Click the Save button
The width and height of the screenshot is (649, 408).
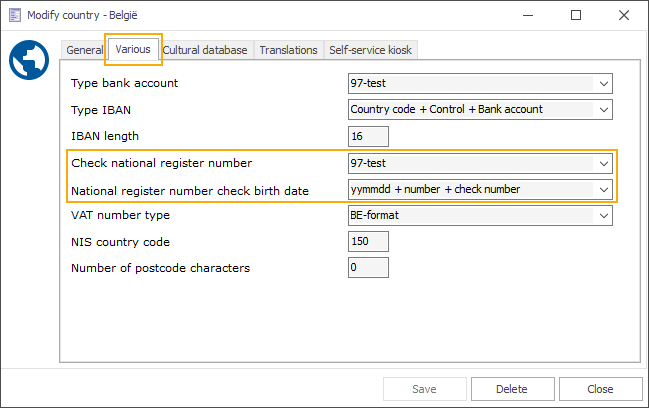tap(423, 390)
